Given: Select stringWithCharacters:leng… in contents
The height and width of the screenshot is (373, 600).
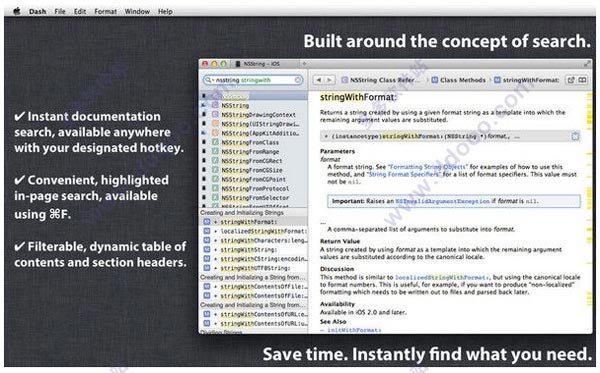Looking at the screenshot, I should point(253,240).
